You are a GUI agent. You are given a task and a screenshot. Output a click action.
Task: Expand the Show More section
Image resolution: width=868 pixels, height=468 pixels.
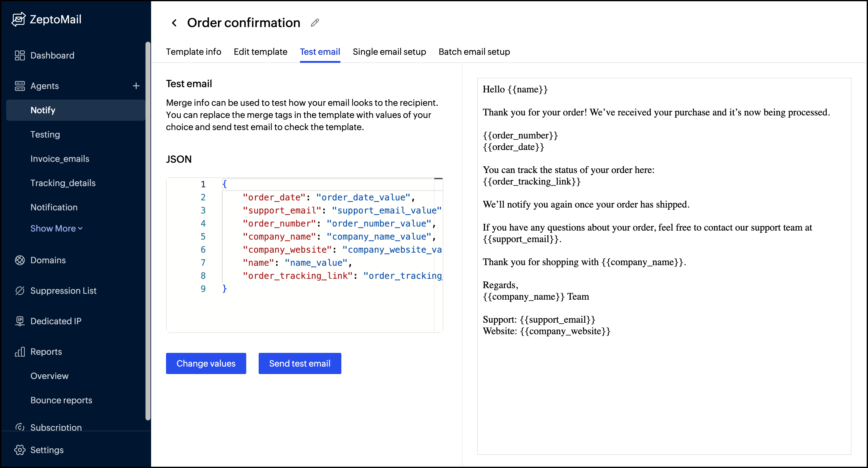pos(56,228)
